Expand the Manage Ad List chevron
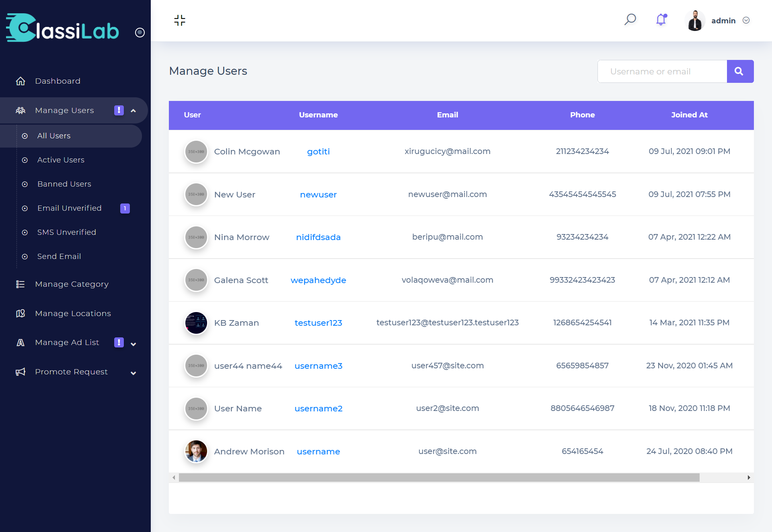This screenshot has height=532, width=772. [133, 344]
